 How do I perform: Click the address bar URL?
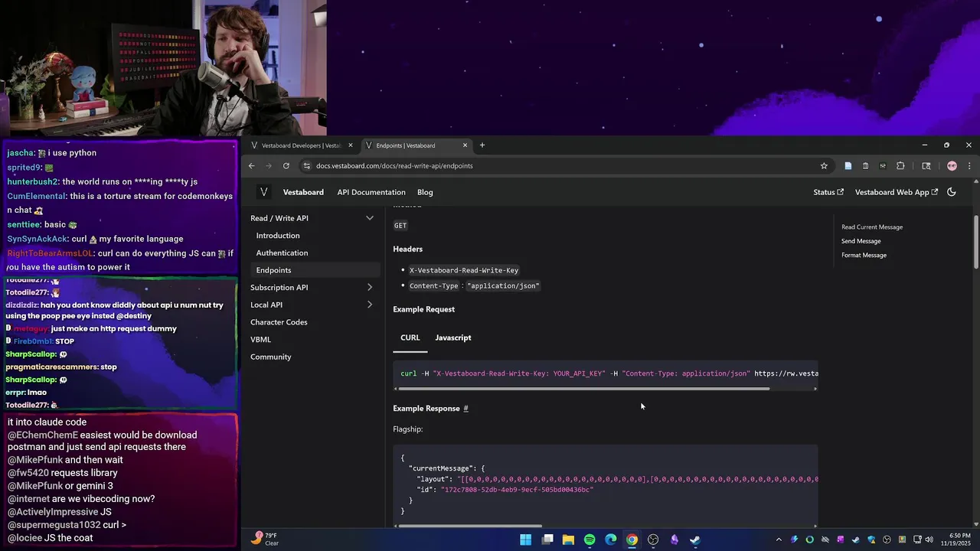point(394,166)
